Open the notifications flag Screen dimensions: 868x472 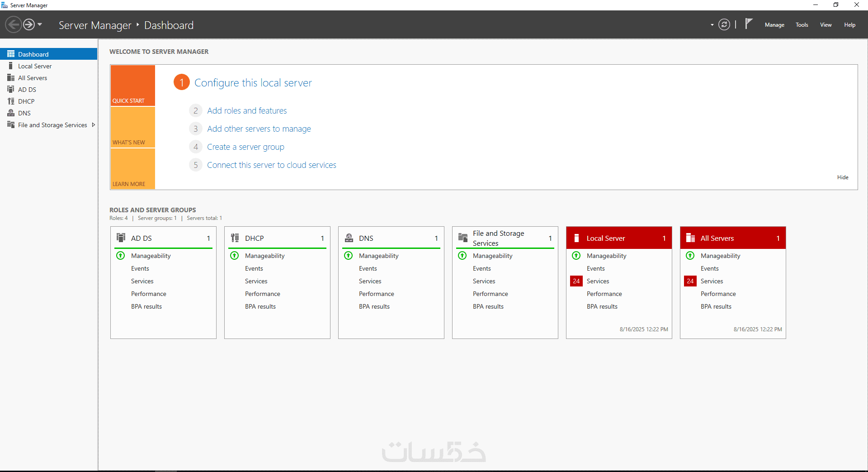[749, 24]
